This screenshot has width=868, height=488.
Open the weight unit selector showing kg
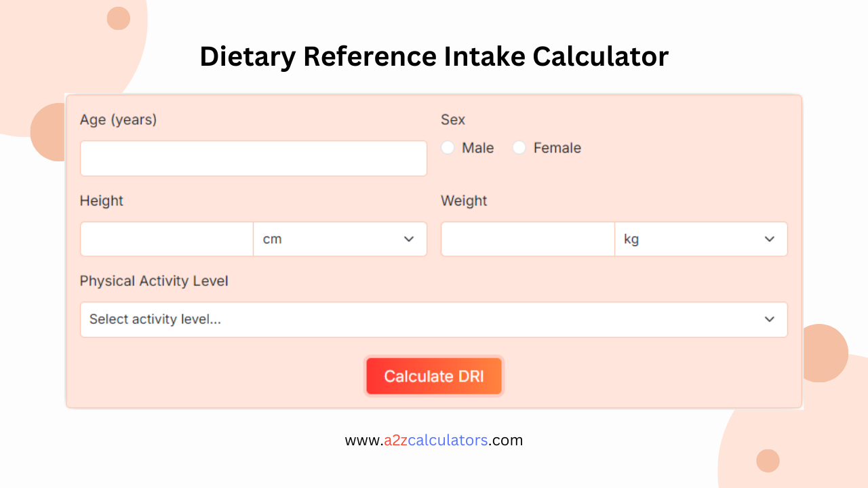click(x=701, y=239)
